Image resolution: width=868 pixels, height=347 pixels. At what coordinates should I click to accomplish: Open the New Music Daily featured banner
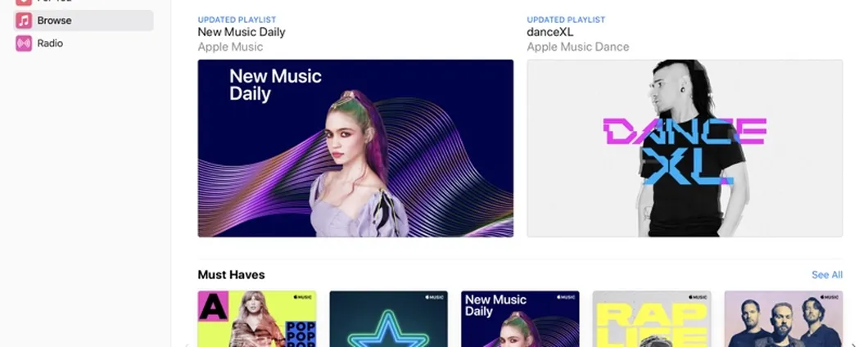tap(355, 148)
